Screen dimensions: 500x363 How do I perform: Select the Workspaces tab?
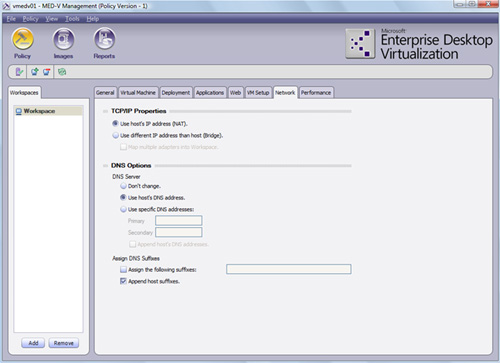[x=24, y=93]
